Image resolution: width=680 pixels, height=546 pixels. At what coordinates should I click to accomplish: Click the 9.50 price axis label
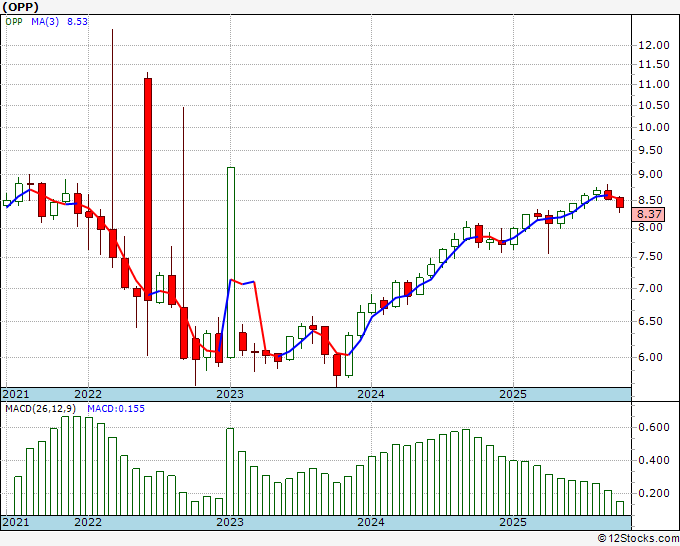pyautogui.click(x=650, y=150)
